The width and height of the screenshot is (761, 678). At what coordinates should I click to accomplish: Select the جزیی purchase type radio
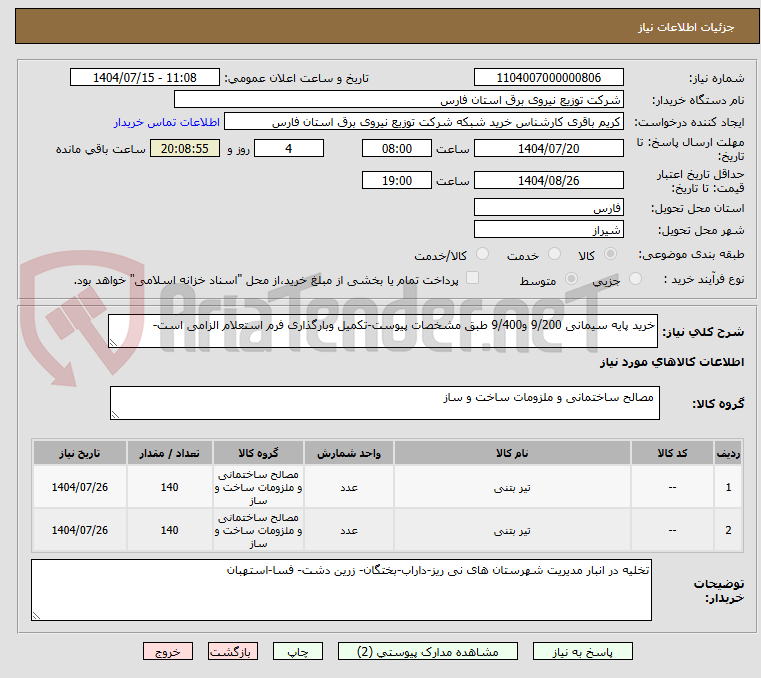click(635, 279)
